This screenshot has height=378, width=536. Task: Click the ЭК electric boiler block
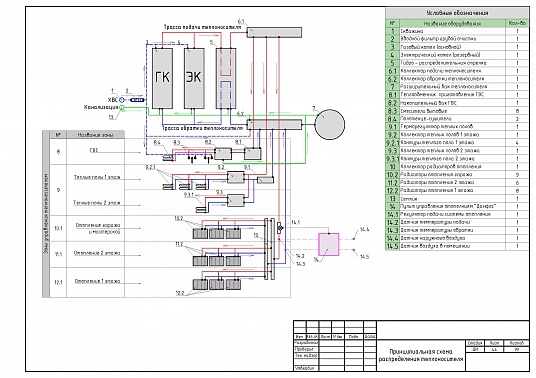tap(194, 78)
